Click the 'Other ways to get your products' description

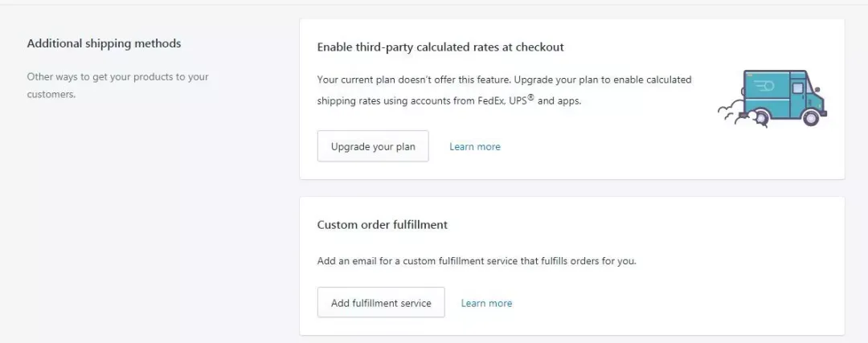click(x=117, y=77)
